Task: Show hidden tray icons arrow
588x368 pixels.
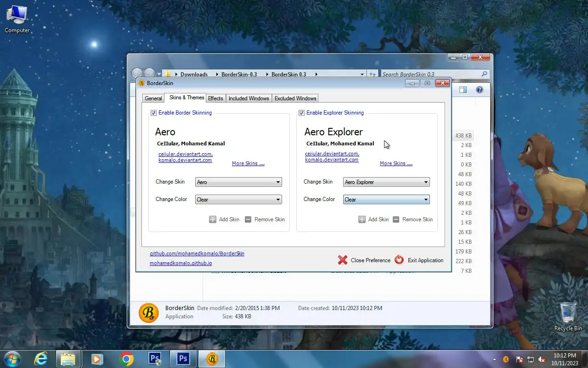Action: click(495, 359)
